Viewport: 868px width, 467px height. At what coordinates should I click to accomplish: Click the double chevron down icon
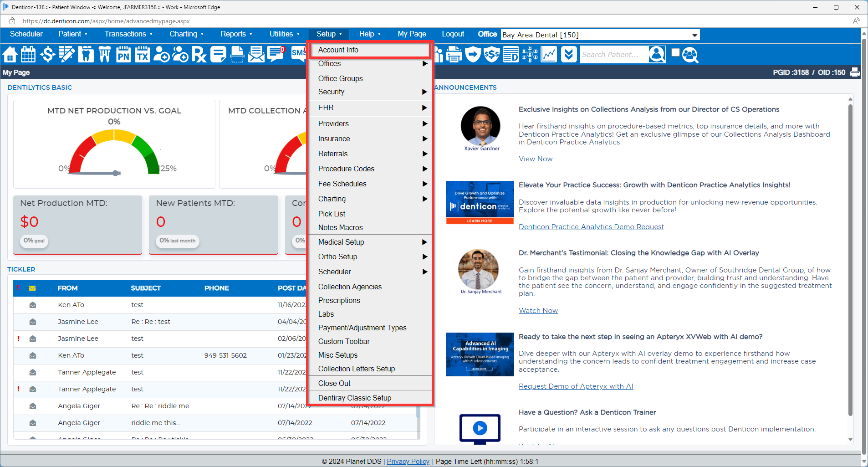(x=568, y=55)
